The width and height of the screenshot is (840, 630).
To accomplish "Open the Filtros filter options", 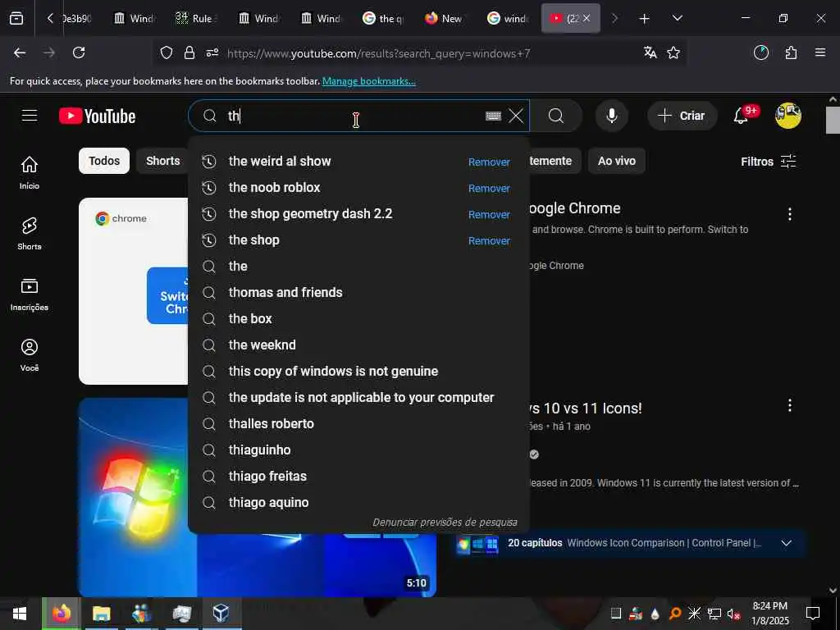I will tap(768, 162).
